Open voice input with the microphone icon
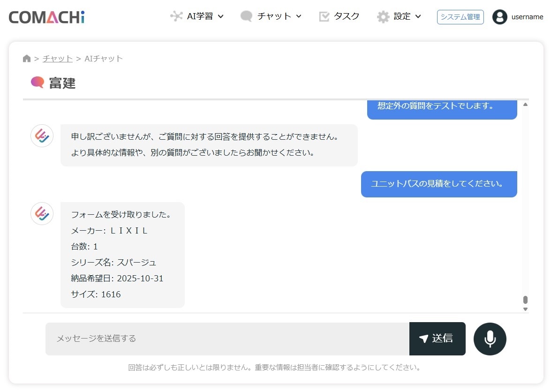 [x=490, y=339]
